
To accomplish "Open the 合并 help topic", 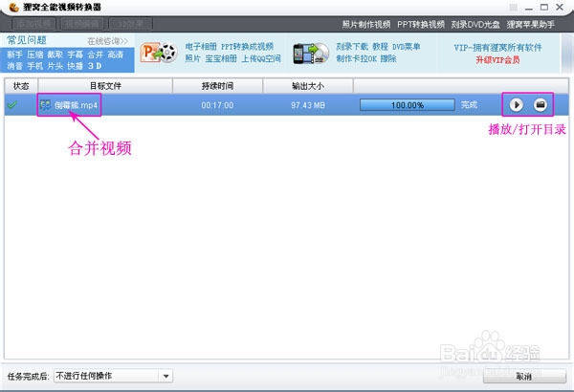I will tap(95, 54).
